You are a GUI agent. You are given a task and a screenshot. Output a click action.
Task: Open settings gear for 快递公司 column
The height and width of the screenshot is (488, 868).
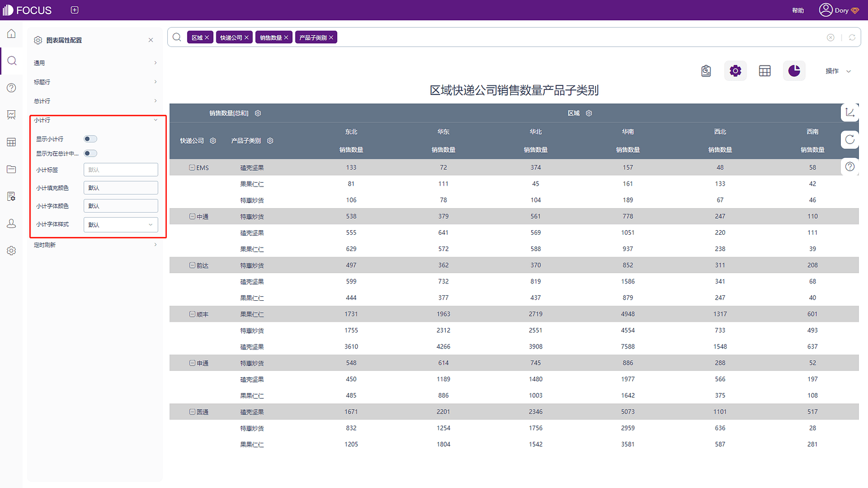[x=213, y=141]
